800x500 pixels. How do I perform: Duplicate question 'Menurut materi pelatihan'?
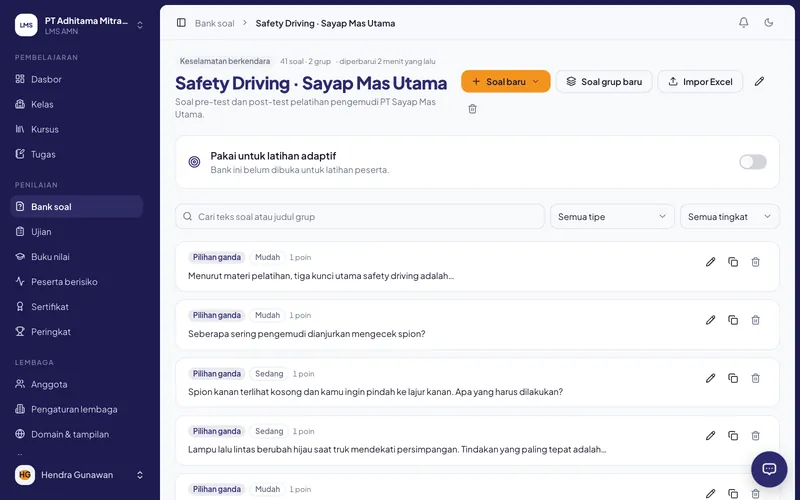(x=733, y=262)
